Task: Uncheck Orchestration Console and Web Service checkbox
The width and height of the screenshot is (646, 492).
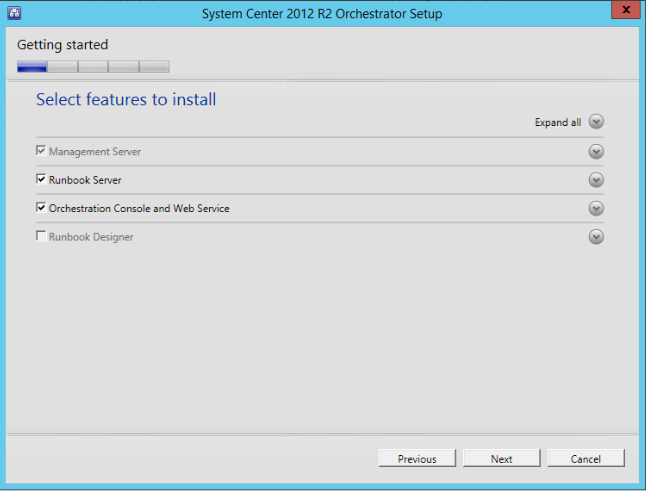Action: coord(41,209)
